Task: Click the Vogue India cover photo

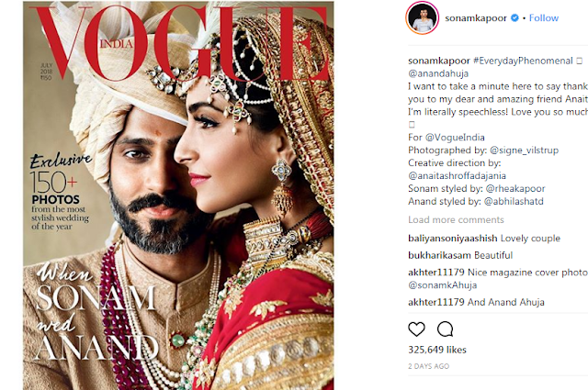Action: click(178, 195)
